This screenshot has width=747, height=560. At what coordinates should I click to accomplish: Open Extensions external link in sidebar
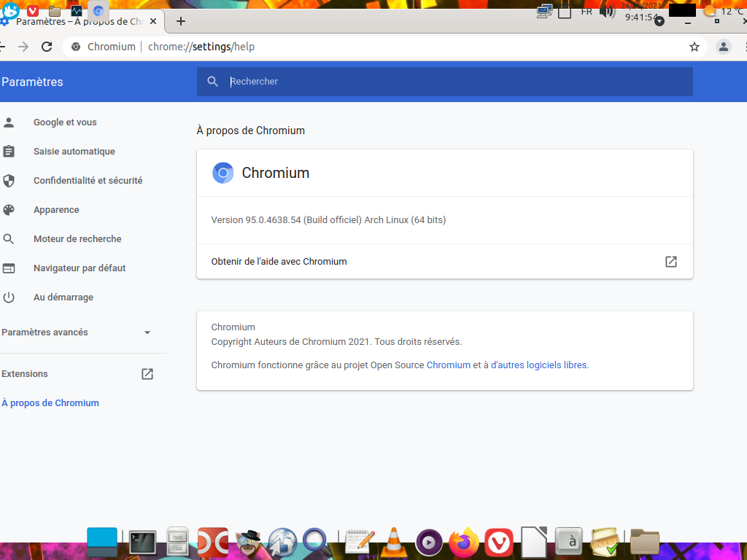pyautogui.click(x=147, y=374)
